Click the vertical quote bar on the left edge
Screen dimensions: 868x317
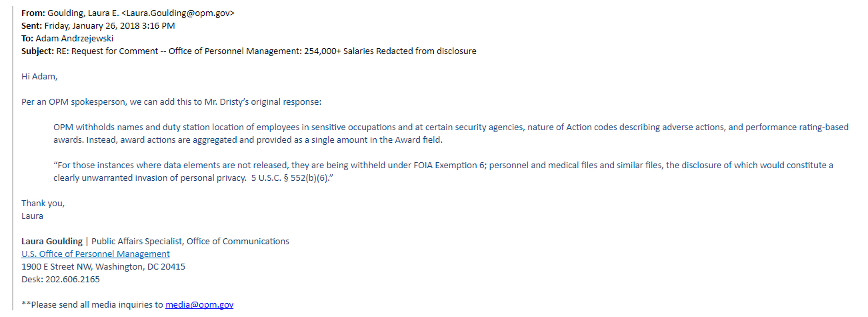click(13, 158)
